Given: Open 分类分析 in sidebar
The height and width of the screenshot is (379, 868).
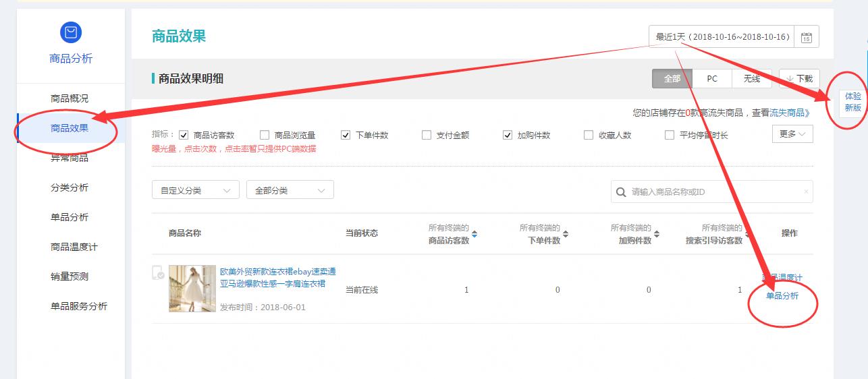Looking at the screenshot, I should 70,187.
